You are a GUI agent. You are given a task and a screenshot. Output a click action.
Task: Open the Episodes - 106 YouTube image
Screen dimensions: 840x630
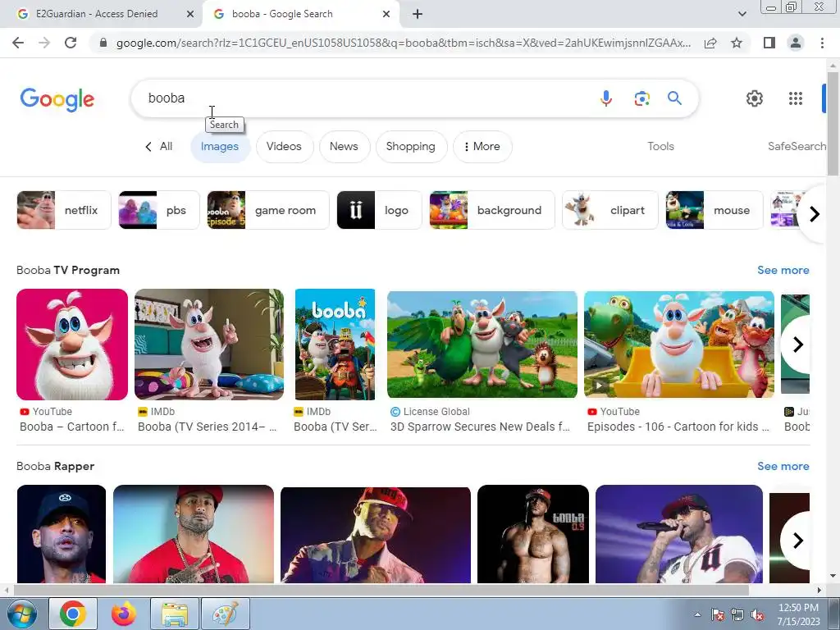[x=678, y=344]
